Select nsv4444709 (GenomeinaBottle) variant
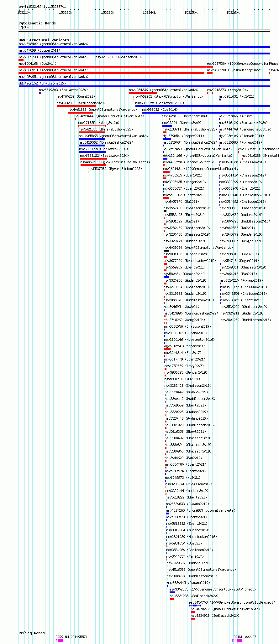The height and width of the screenshot is (644, 279). (x=245, y=129)
